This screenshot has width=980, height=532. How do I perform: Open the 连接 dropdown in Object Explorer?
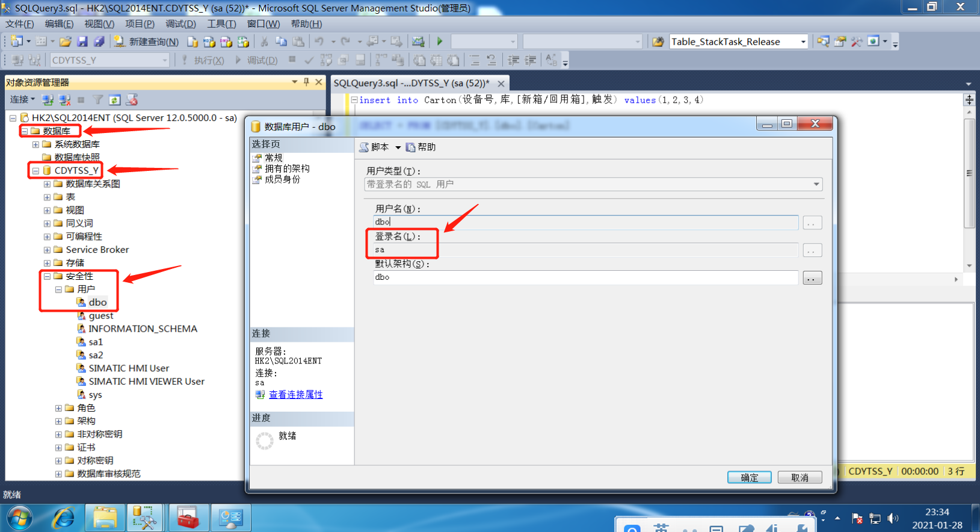(22, 99)
